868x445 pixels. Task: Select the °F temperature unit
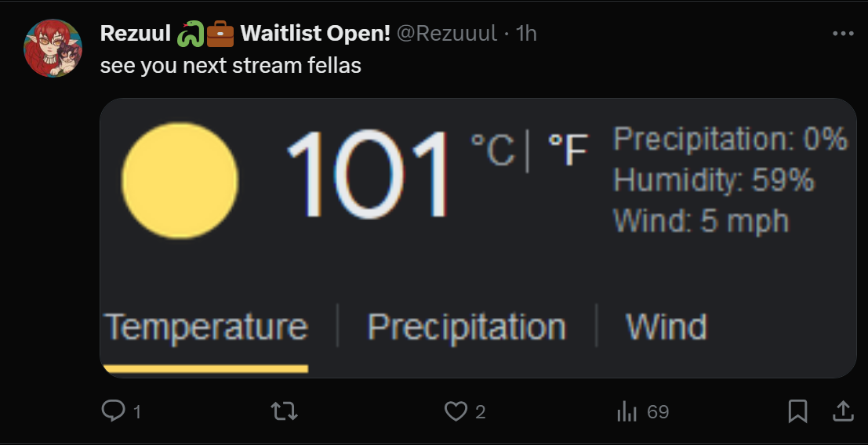(x=568, y=150)
